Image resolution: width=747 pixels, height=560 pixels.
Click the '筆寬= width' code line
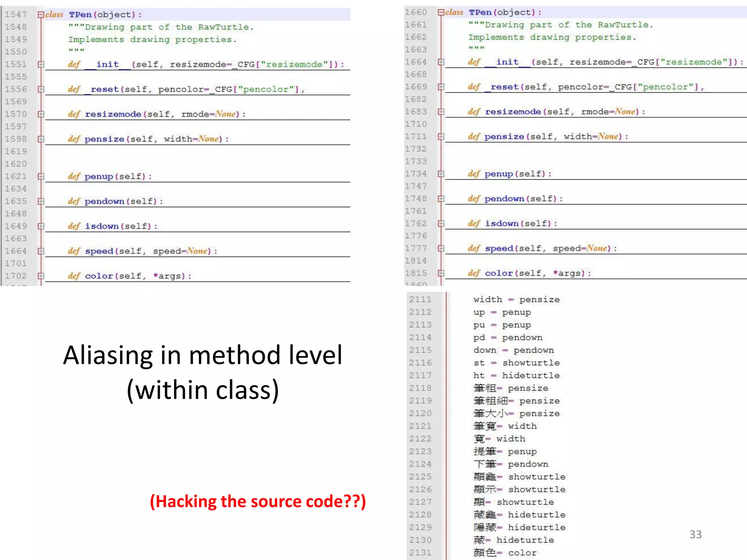coord(505,426)
